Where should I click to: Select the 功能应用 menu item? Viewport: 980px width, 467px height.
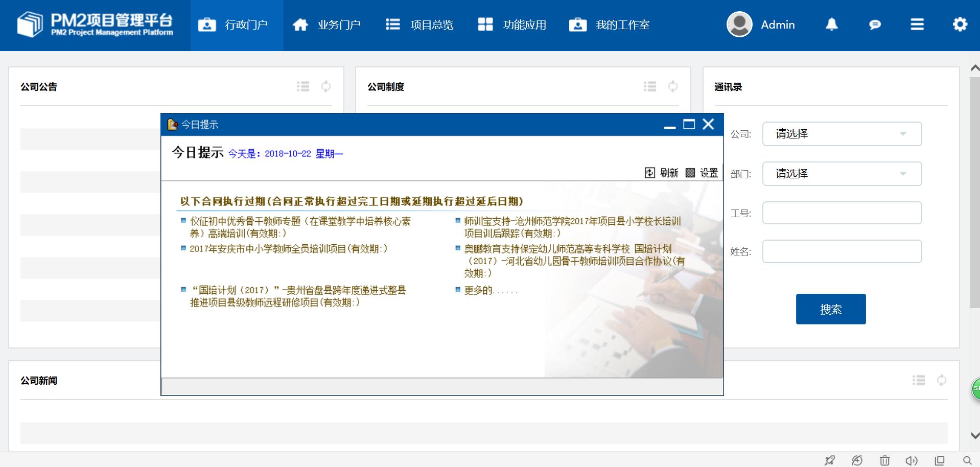click(x=512, y=25)
